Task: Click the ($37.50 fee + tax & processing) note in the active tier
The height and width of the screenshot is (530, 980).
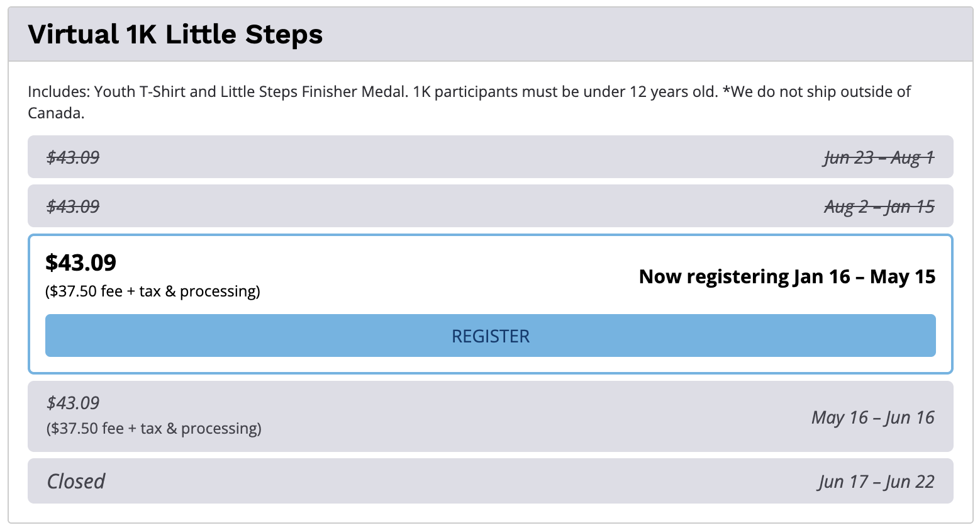Action: point(153,291)
